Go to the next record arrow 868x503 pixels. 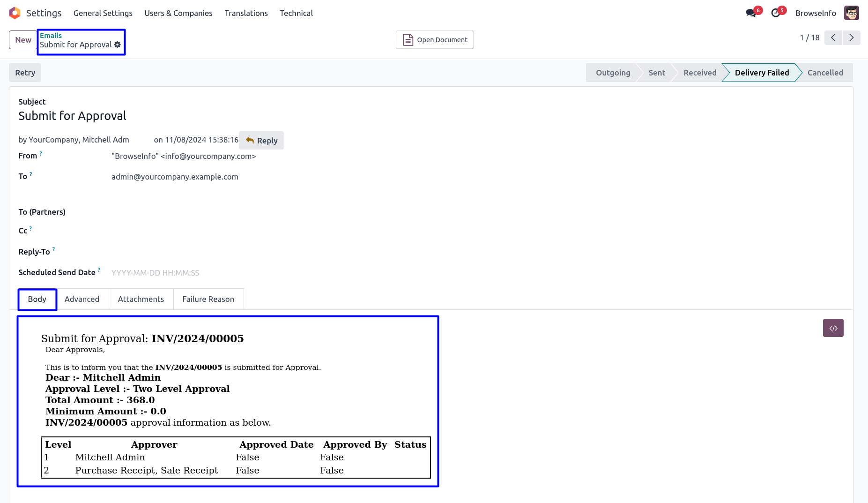851,38
